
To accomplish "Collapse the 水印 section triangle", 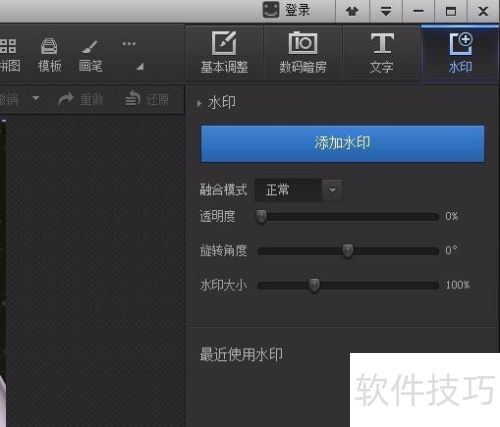I will (x=199, y=103).
